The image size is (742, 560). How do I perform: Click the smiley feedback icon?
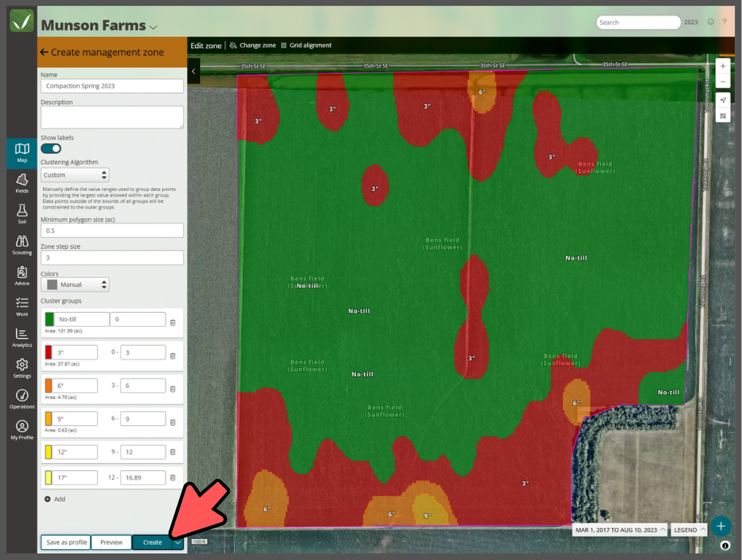pyautogui.click(x=711, y=22)
